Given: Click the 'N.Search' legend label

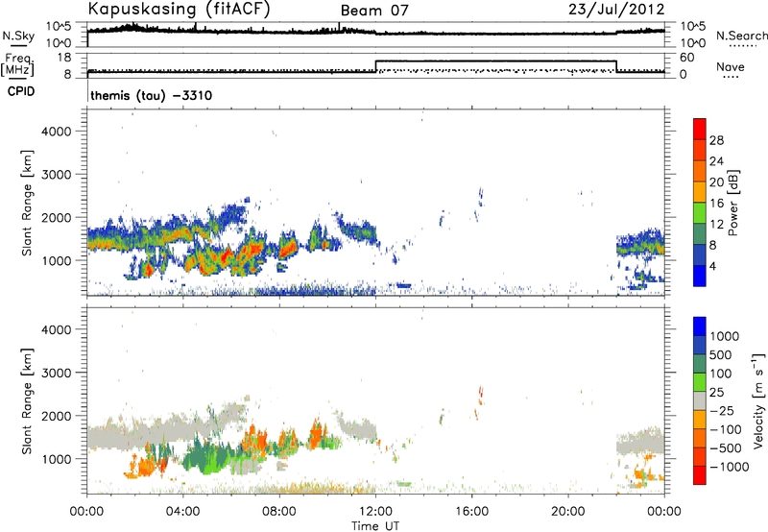Looking at the screenshot, I should 741,36.
